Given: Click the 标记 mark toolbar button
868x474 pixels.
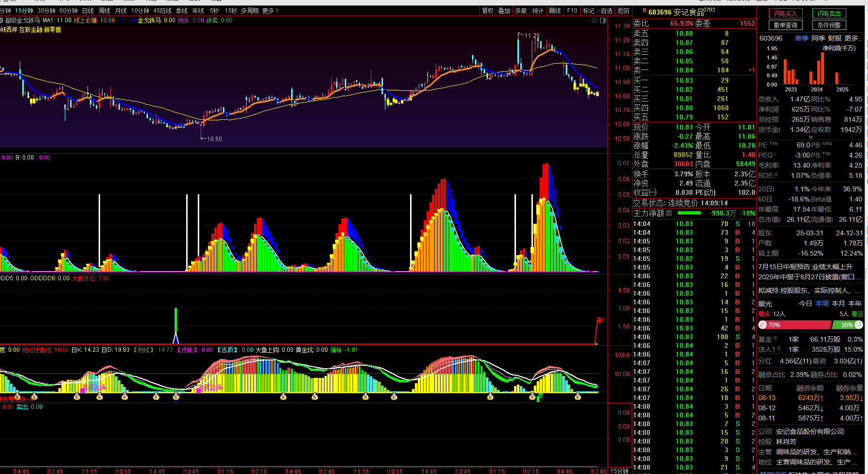Looking at the screenshot, I should pos(588,11).
